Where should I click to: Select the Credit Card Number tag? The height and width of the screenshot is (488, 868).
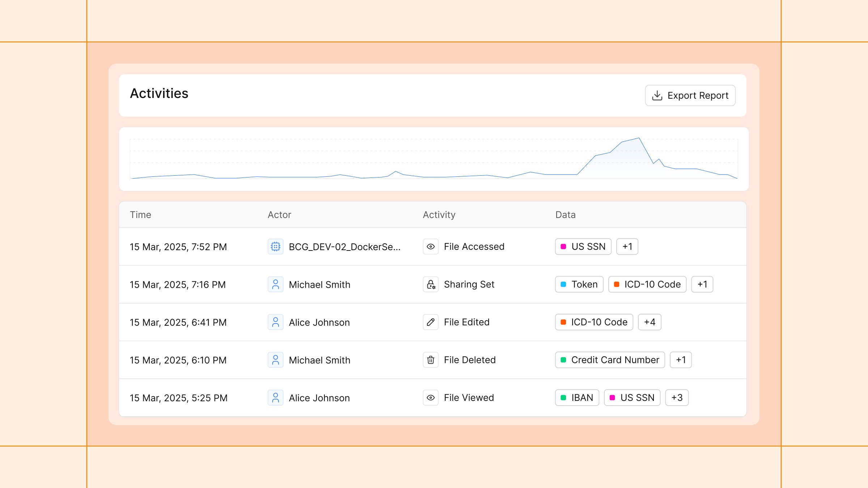pyautogui.click(x=610, y=360)
